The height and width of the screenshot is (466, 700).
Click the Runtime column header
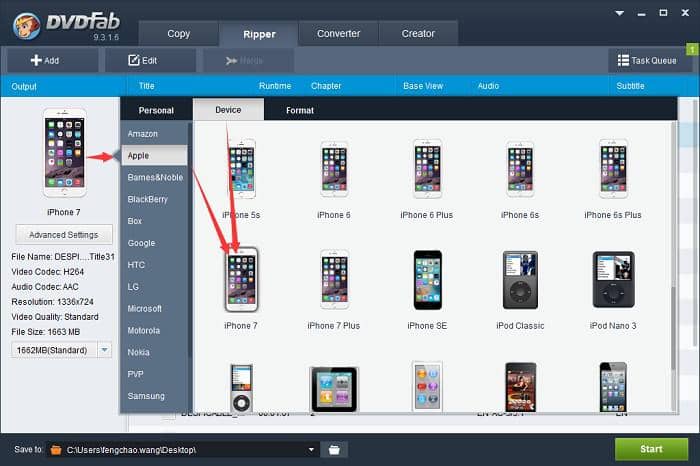coord(275,86)
